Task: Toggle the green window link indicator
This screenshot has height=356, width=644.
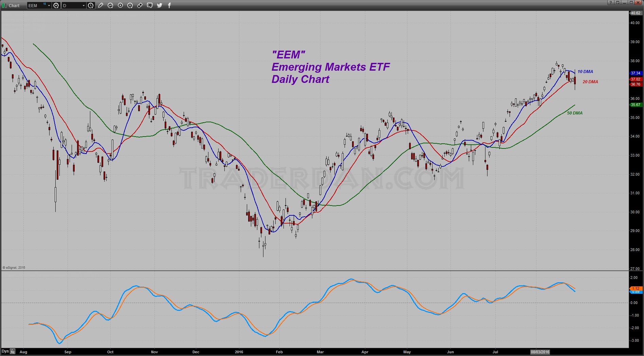Action: (x=4, y=5)
